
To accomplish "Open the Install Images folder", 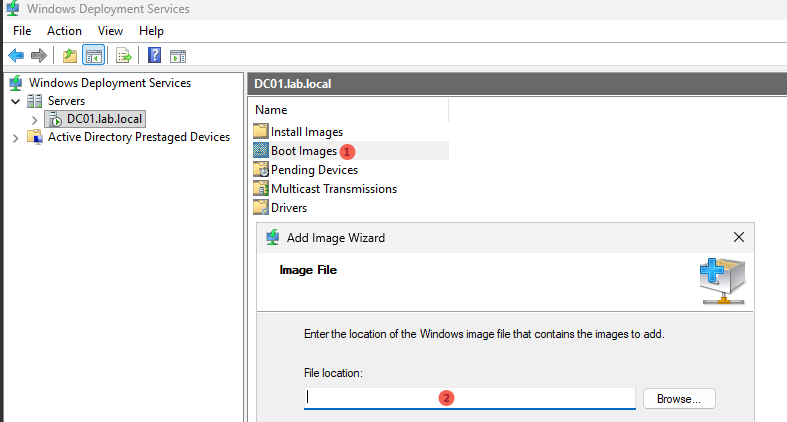I will (306, 132).
